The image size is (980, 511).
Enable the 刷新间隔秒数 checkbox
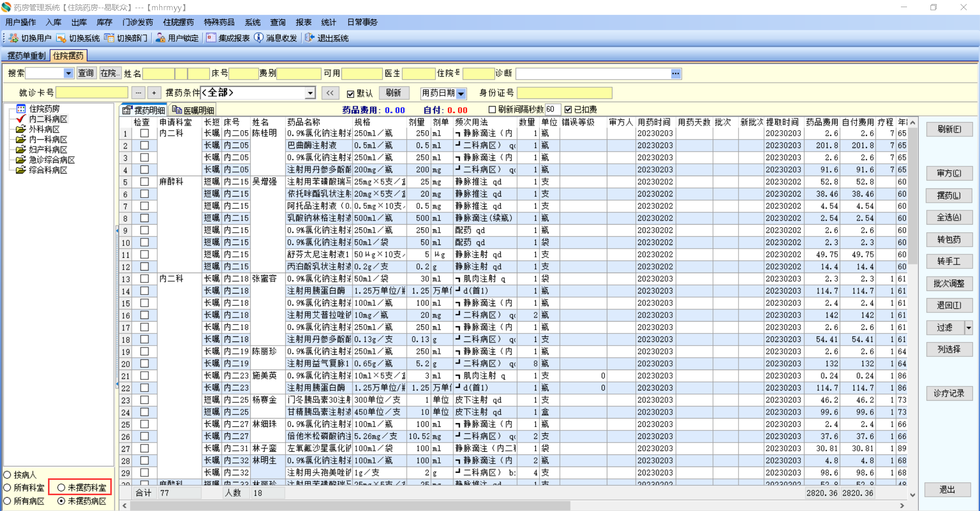492,109
